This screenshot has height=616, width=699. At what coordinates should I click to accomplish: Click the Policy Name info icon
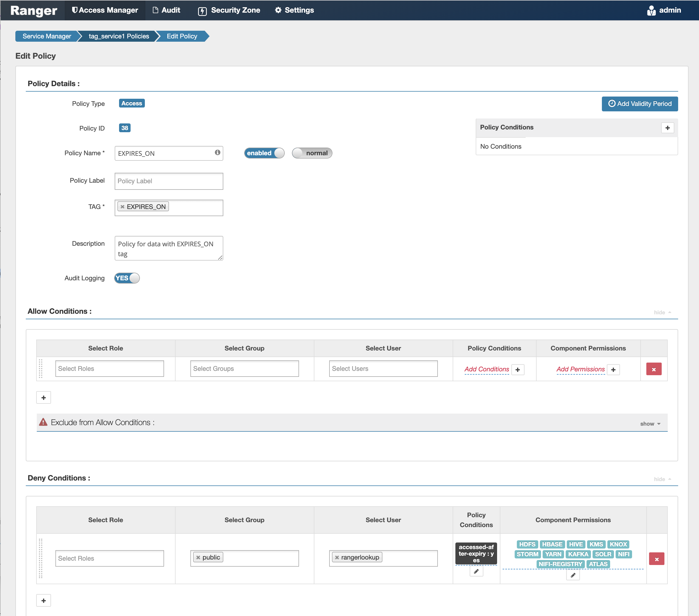click(217, 152)
